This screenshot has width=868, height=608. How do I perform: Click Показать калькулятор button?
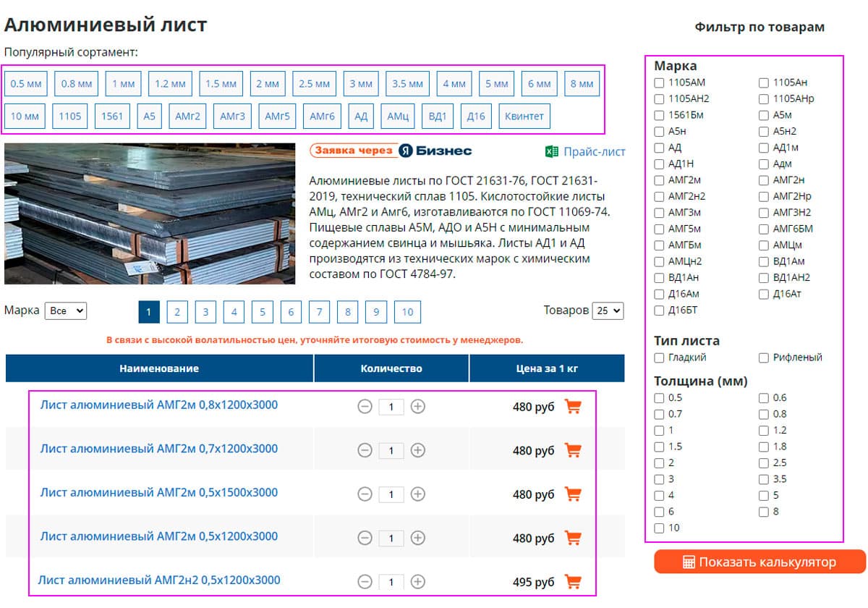pos(759,562)
